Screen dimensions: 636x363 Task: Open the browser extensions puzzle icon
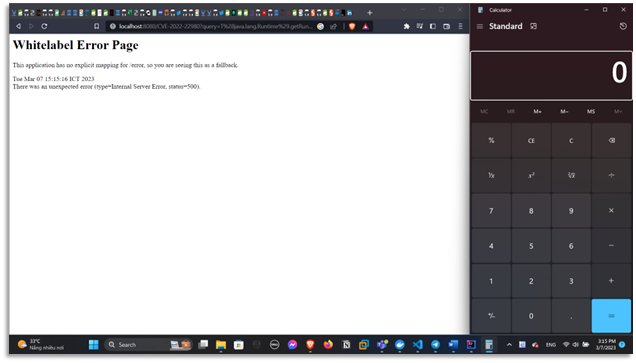(406, 26)
